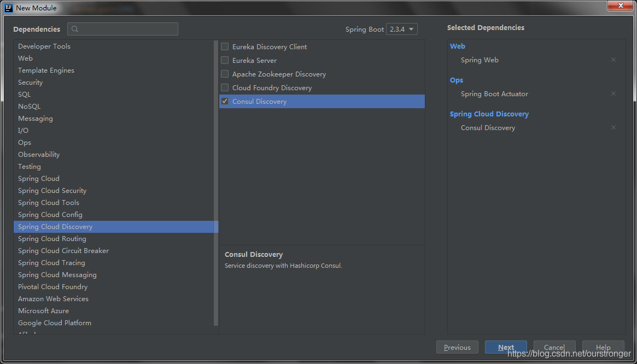Viewport: 637px width, 364px height.
Task: Choose Ops in the category list
Action: pyautogui.click(x=114, y=143)
